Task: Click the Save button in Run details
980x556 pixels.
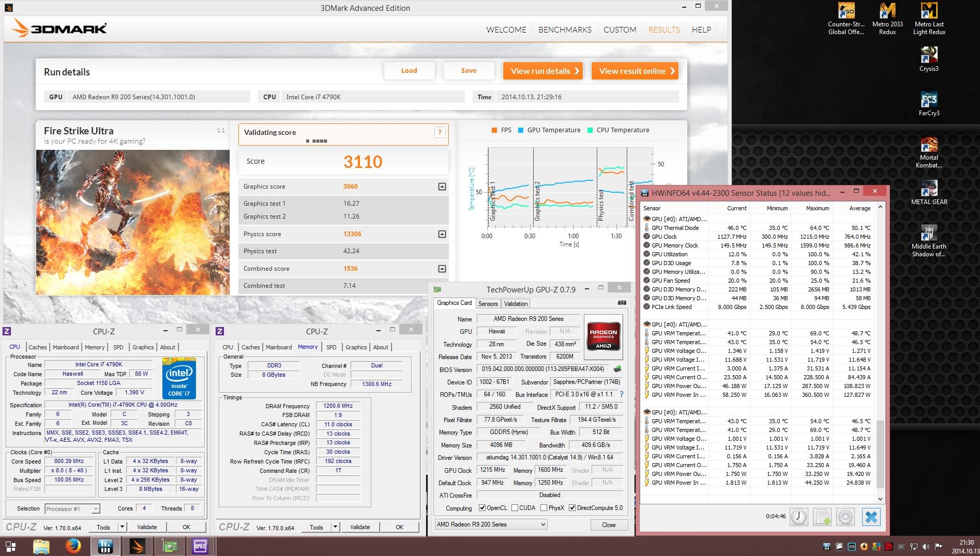Action: [x=469, y=71]
